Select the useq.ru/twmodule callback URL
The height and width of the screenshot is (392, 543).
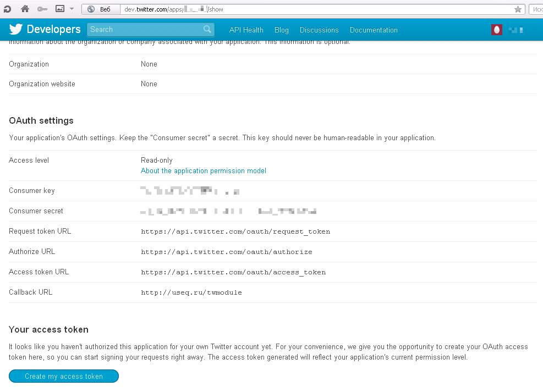[191, 292]
